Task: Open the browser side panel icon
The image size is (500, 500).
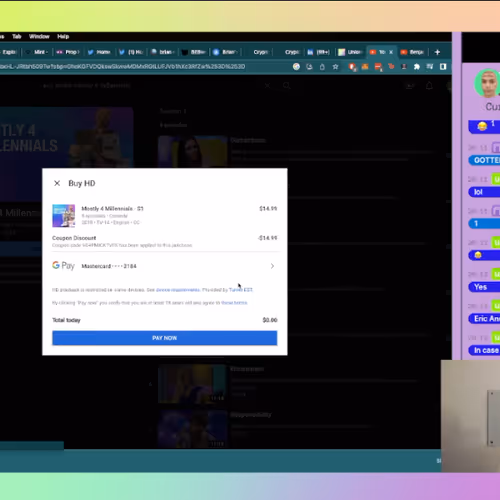Action: tap(443, 67)
